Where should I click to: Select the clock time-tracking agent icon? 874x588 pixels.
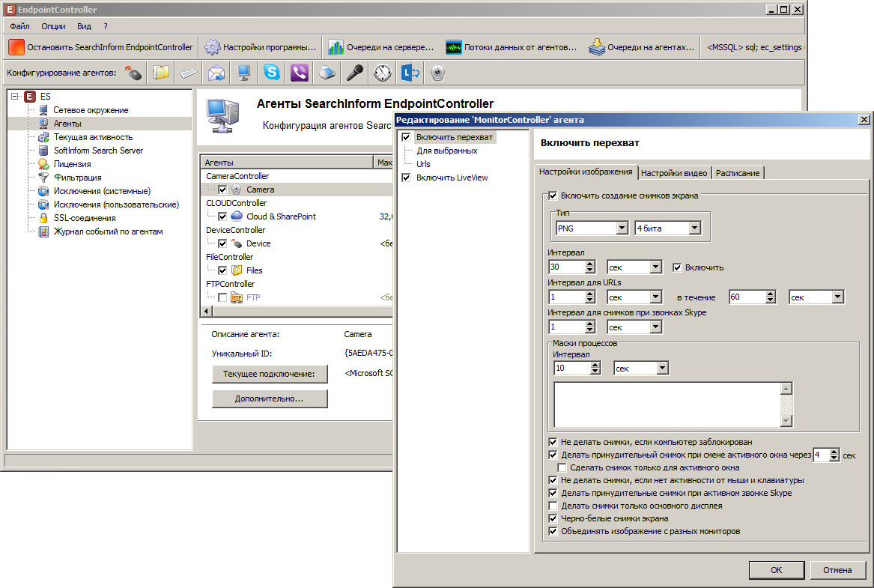point(383,73)
